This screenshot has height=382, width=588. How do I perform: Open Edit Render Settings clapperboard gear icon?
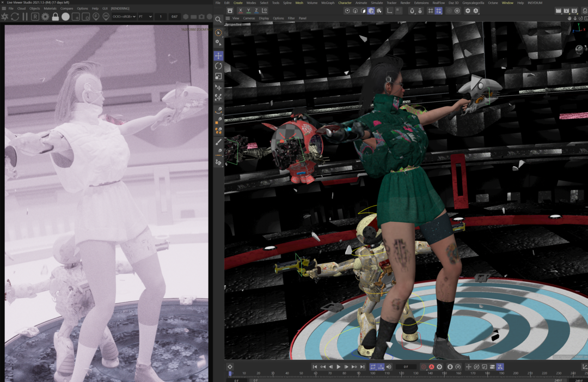pyautogui.click(x=574, y=11)
